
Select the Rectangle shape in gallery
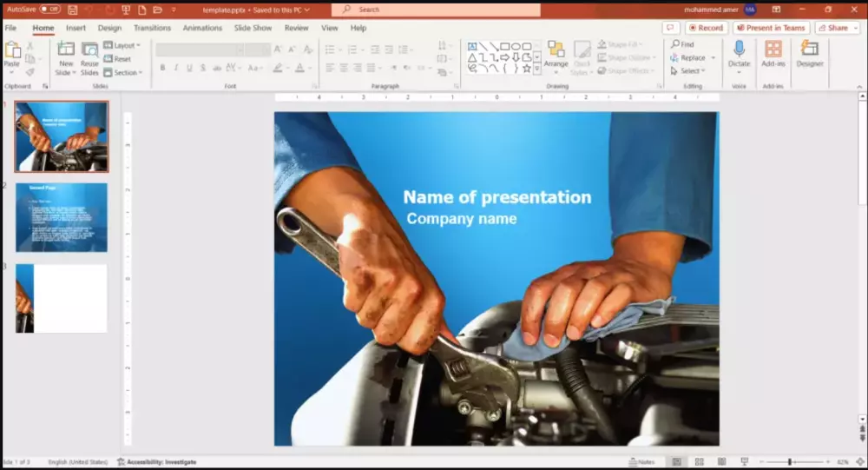(x=505, y=47)
